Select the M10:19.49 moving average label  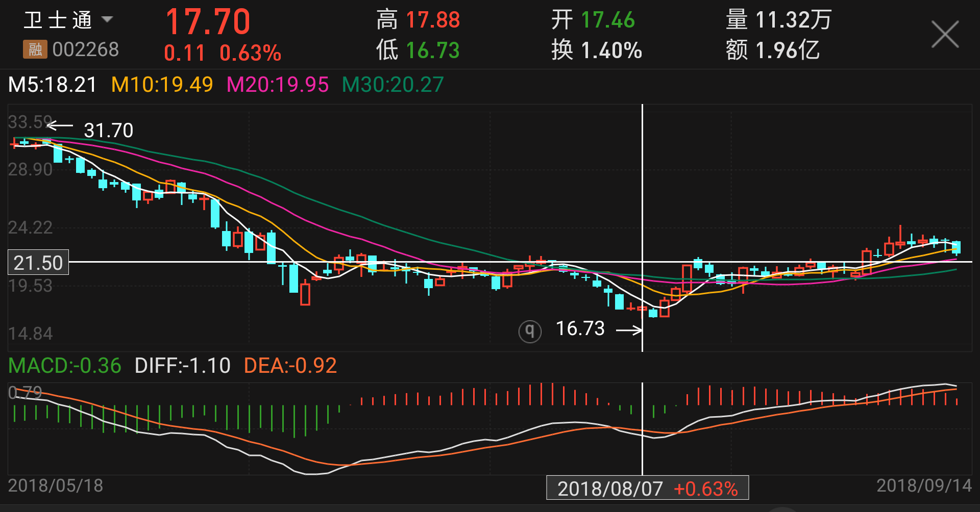[162, 85]
